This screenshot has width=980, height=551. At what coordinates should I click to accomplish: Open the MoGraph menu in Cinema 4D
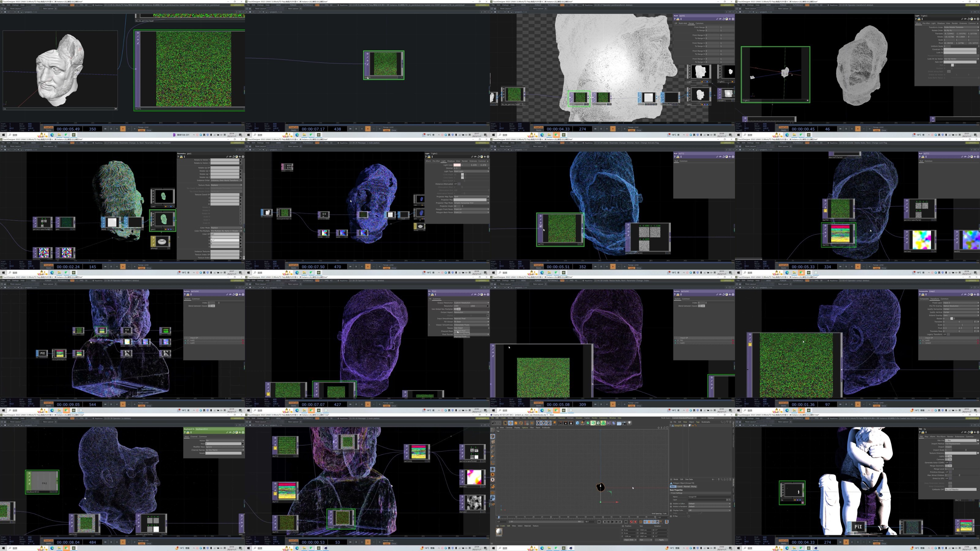[x=552, y=418]
